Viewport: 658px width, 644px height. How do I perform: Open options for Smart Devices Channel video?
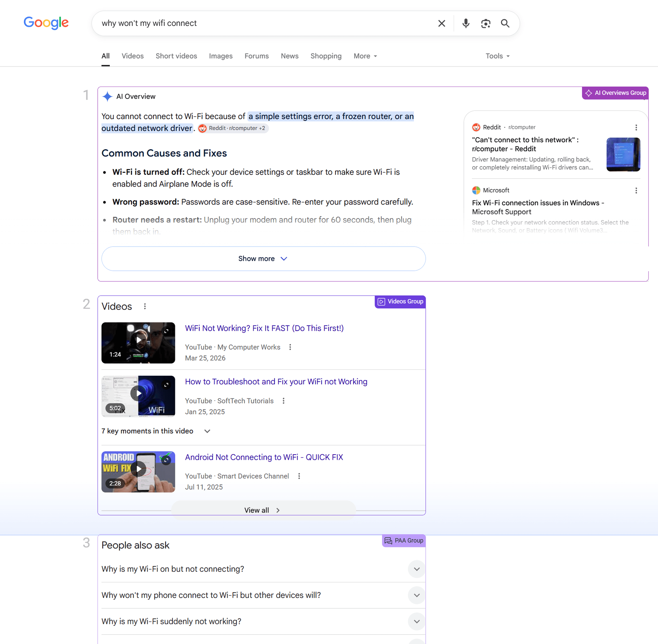299,476
